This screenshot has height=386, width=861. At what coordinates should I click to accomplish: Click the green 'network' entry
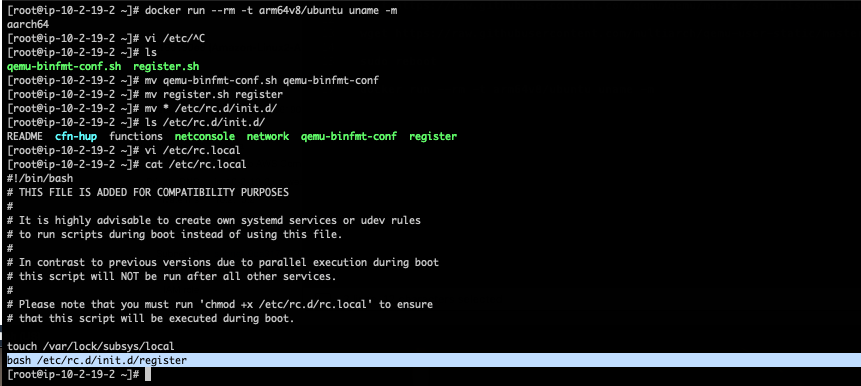(x=267, y=136)
